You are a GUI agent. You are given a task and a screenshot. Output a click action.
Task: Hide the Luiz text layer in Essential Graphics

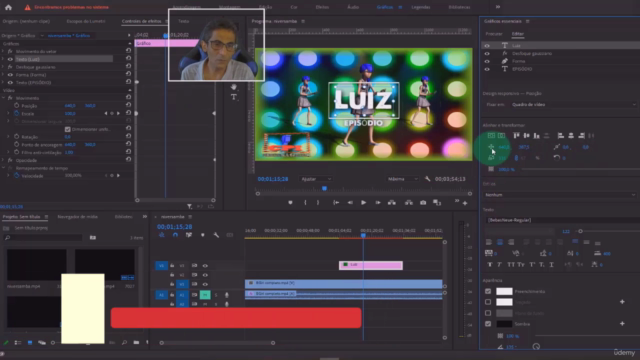[487, 46]
